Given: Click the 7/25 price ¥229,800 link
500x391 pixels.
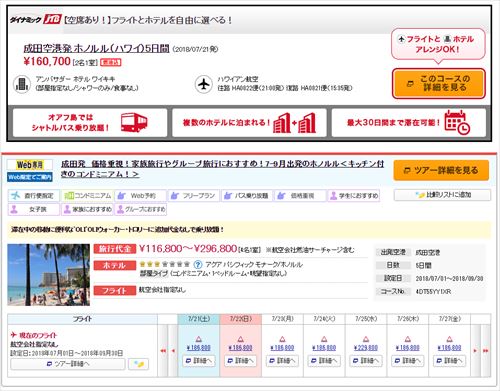Looking at the screenshot, I should [x=366, y=348].
